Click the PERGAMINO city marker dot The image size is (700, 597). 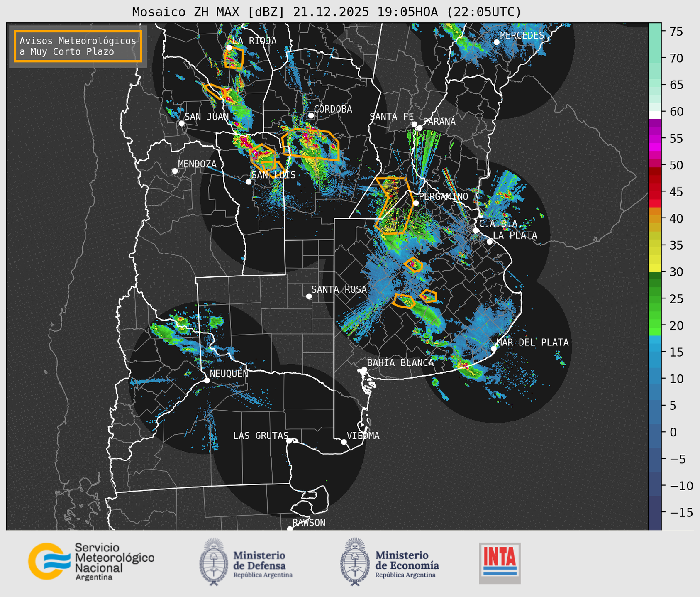pos(416,203)
